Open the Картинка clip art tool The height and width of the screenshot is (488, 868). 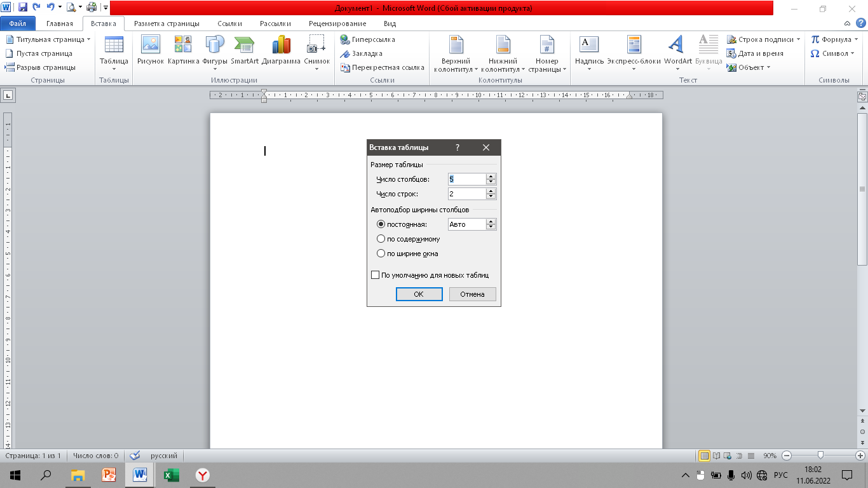(183, 51)
